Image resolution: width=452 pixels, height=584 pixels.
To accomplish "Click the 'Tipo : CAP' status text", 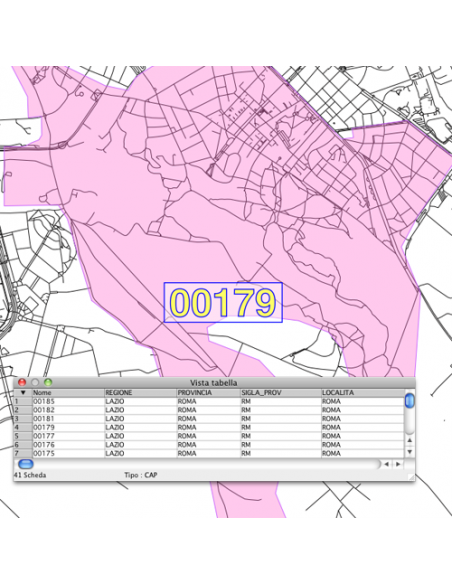I will pos(140,475).
